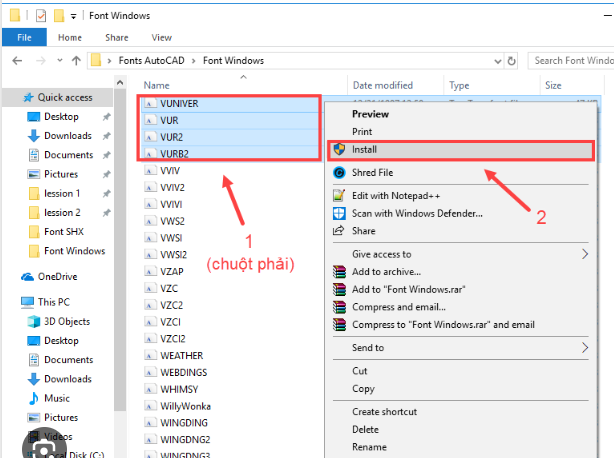The image size is (614, 458).
Task: Select Preview from the context menu
Action: tap(371, 114)
